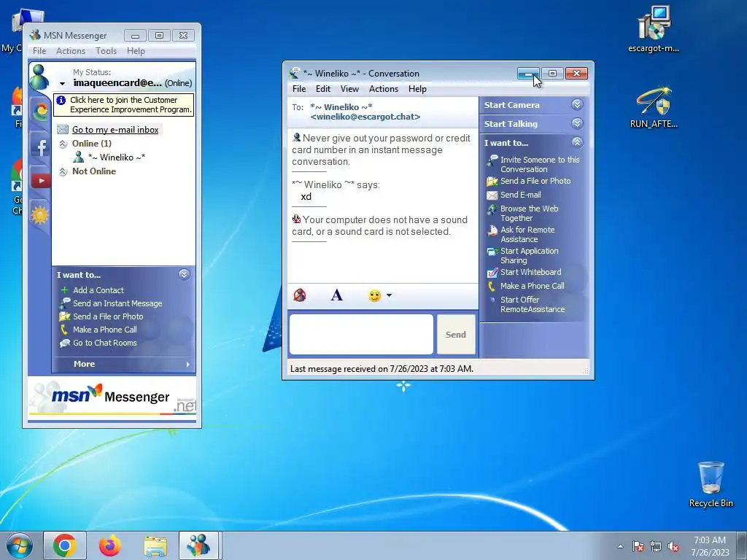Click the Send button in conversation

click(x=456, y=334)
